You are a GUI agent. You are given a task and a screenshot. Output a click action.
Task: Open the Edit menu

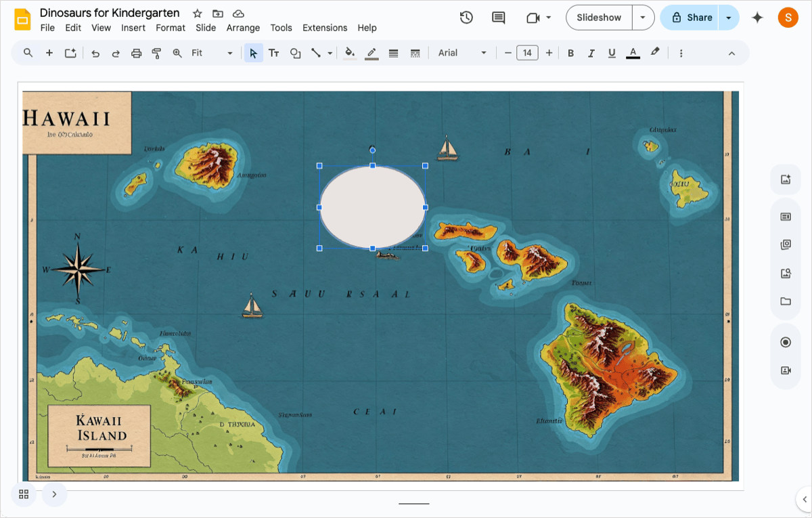pos(73,28)
